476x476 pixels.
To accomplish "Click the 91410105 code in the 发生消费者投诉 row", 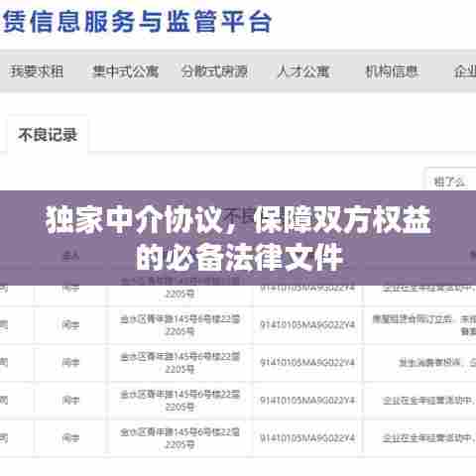I will point(307,363).
